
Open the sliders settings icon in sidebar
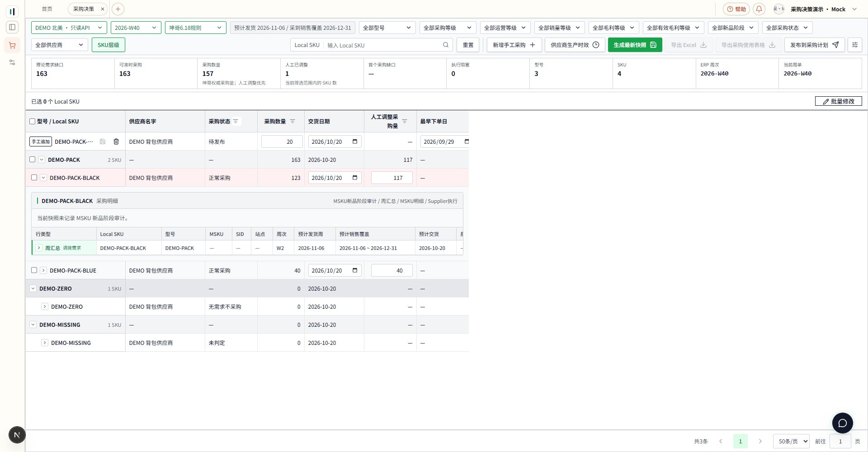12,62
